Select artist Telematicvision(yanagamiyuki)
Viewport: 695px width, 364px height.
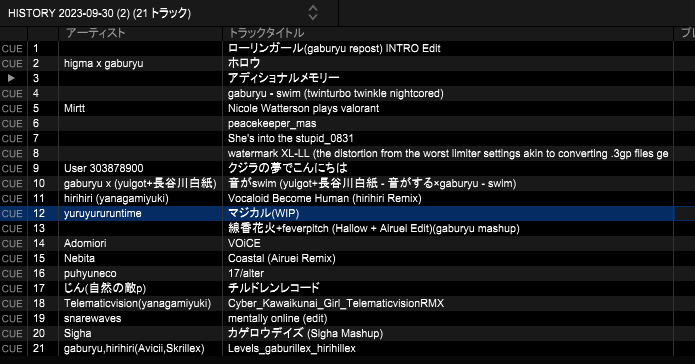pos(137,303)
